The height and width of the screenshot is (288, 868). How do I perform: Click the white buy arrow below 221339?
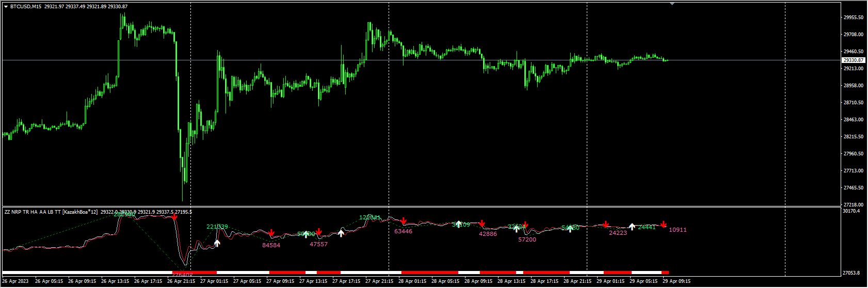pos(217,243)
